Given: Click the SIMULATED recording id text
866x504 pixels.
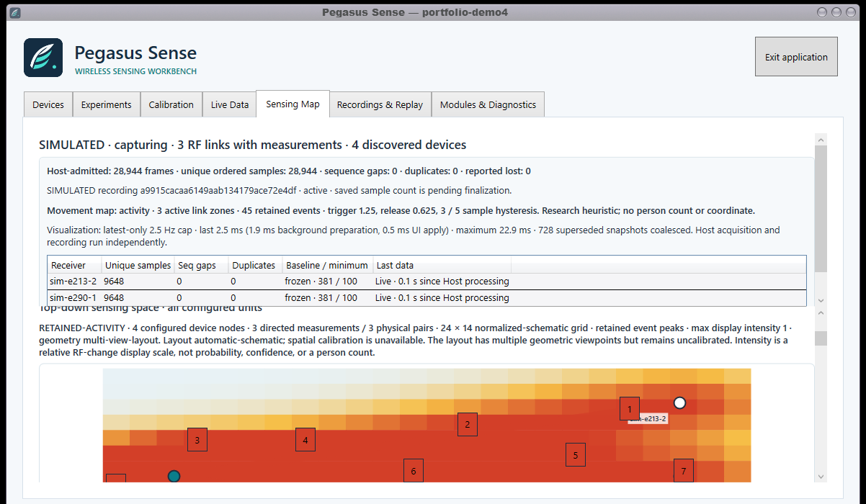Looking at the screenshot, I should pyautogui.click(x=280, y=191).
